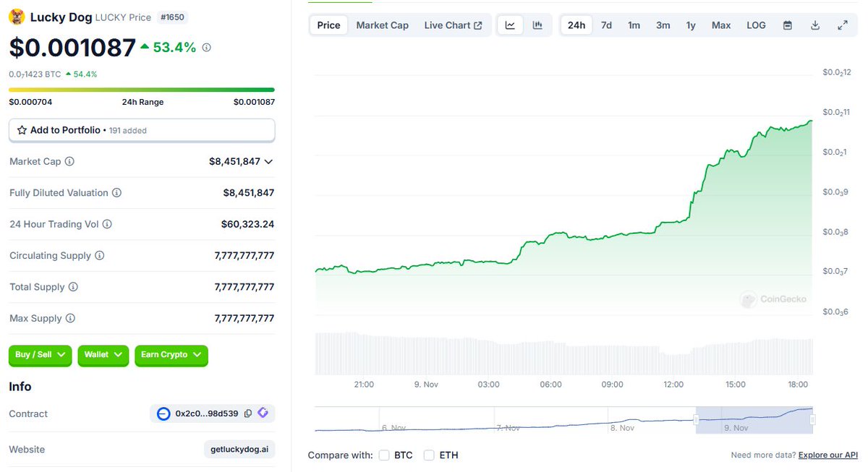Expand the chart to fullscreen icon
Screen dimensions: 868x472
coord(843,25)
